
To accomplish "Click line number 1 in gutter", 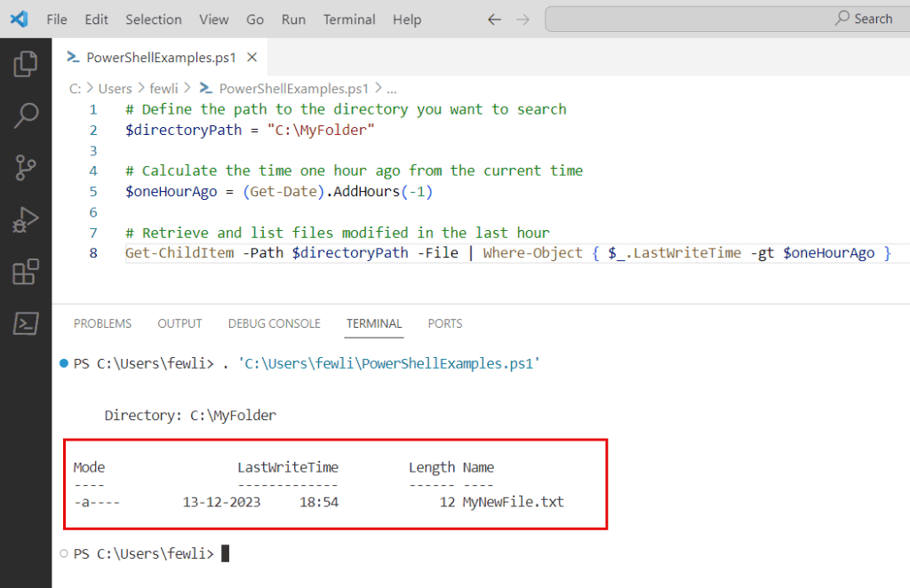I will tap(92, 109).
